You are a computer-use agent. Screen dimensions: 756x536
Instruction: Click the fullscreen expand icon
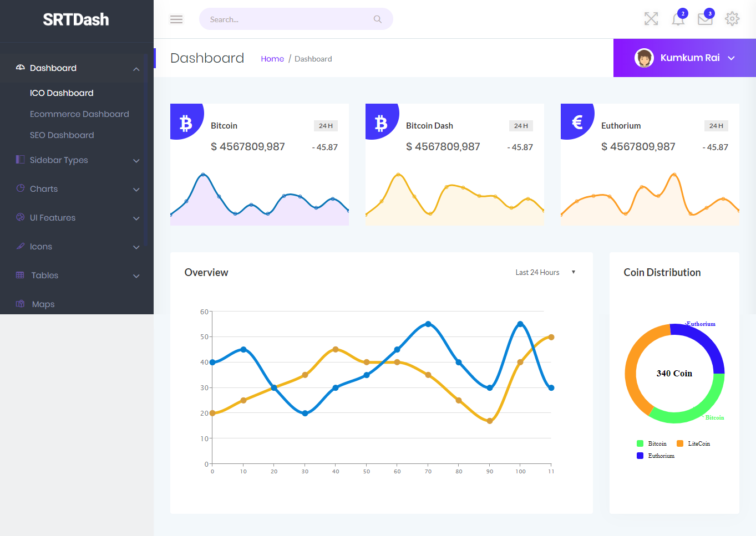point(651,19)
